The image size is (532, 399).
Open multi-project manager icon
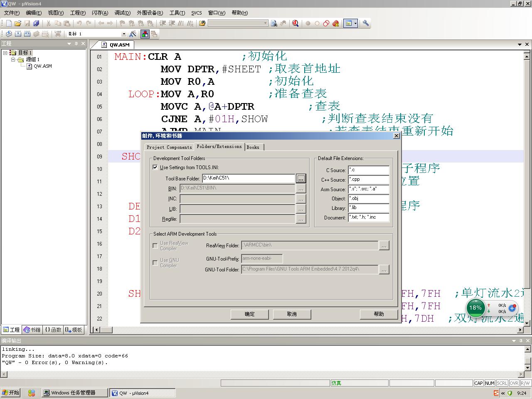[154, 34]
